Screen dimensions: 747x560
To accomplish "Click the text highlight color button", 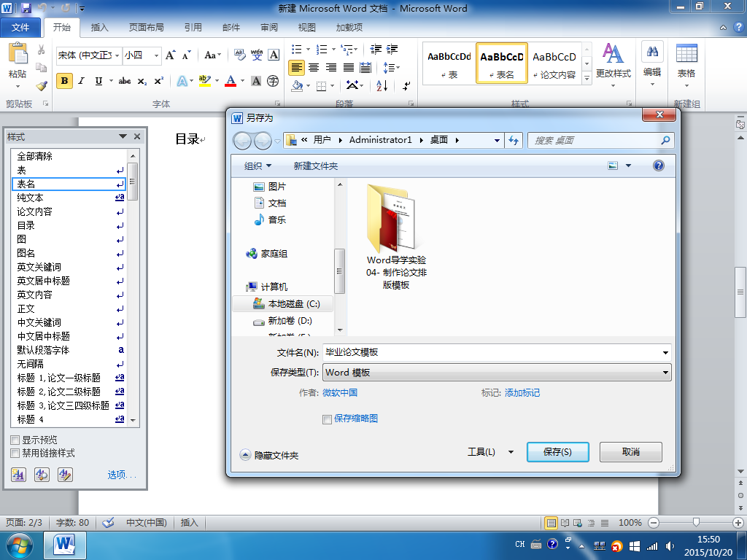I will click(x=205, y=81).
